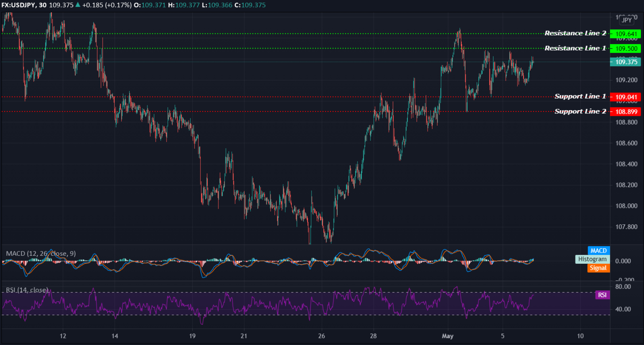Click the +0.185 (+0.17%) change value

click(107, 5)
